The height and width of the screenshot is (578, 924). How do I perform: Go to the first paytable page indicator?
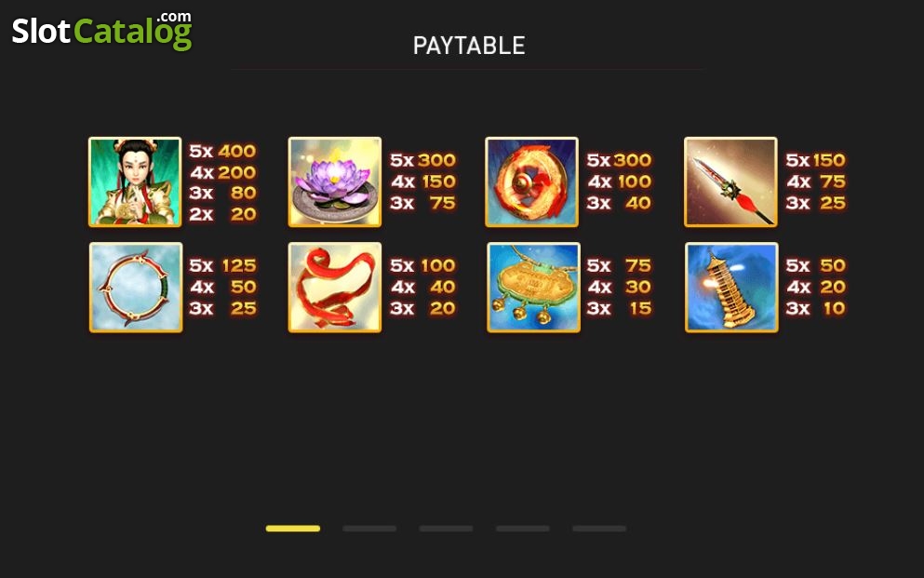click(293, 529)
